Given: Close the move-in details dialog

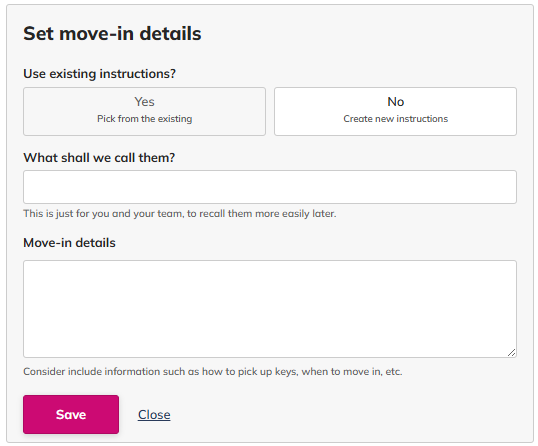Looking at the screenshot, I should (x=154, y=414).
